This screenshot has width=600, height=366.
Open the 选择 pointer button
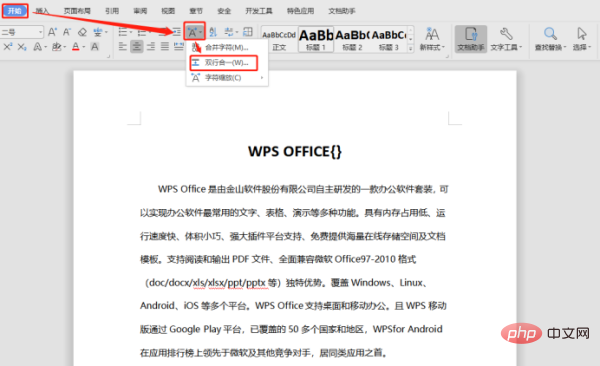coord(582,39)
